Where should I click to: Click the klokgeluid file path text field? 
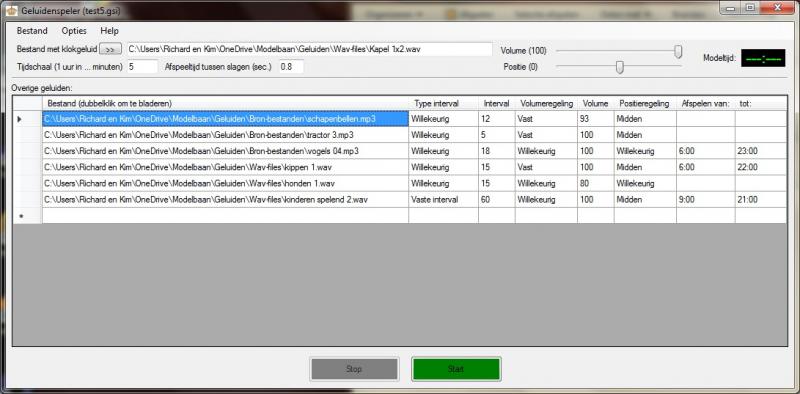click(x=310, y=49)
